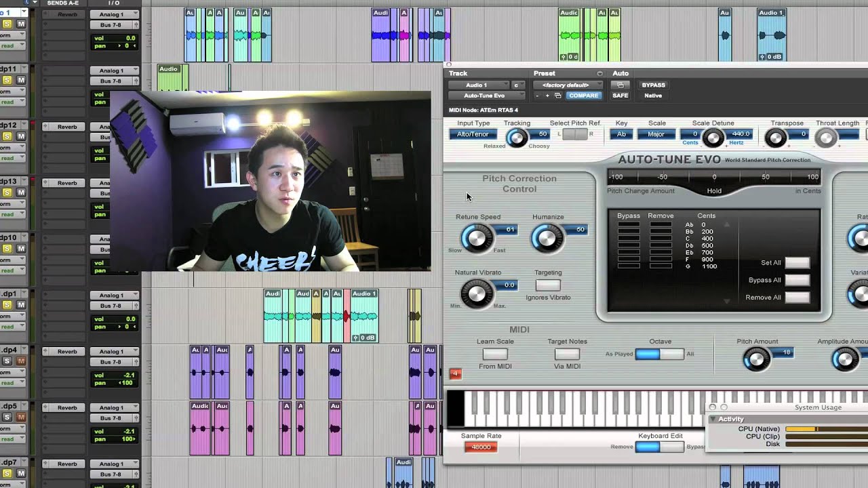
Task: Click the Scale Detune knob
Action: click(713, 138)
